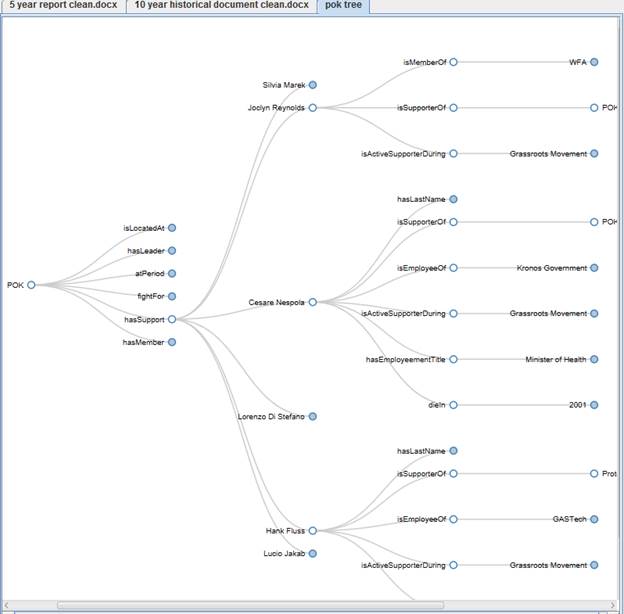Expand the Lorenzo Di Stefano node

click(313, 416)
